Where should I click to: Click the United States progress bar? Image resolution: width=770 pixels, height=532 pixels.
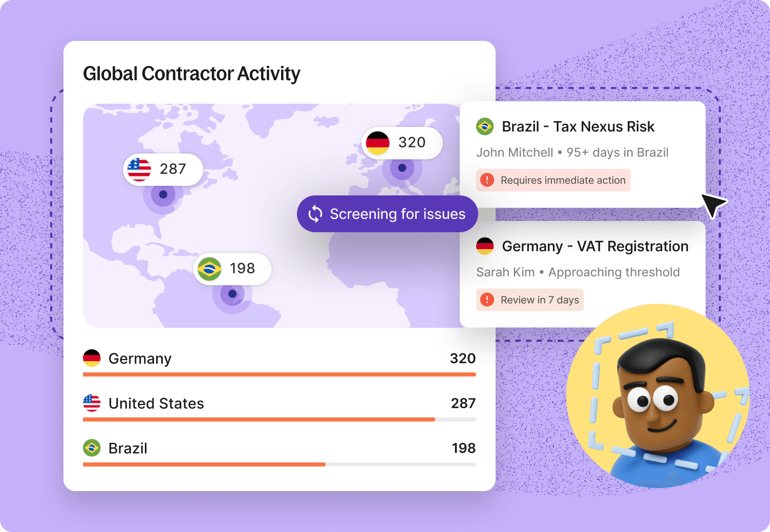(x=279, y=419)
